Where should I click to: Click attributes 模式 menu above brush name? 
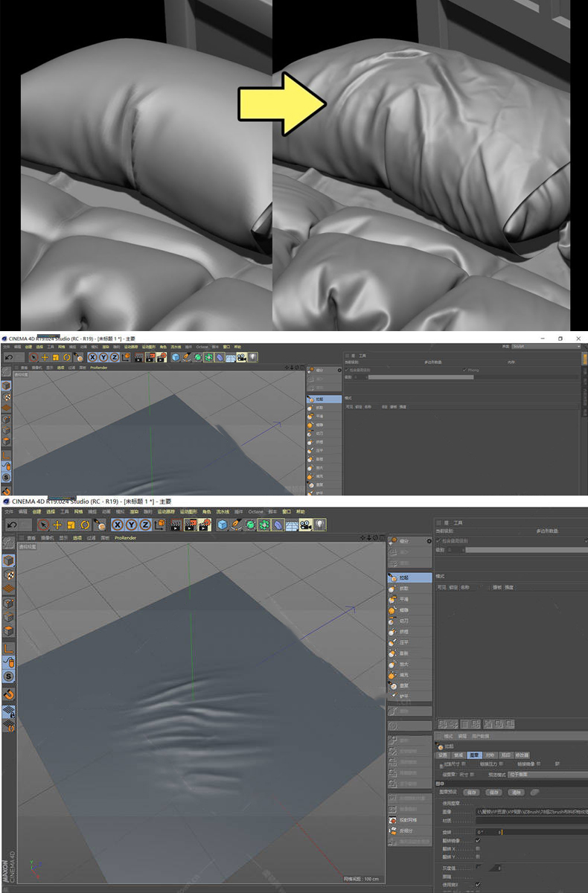[448, 735]
